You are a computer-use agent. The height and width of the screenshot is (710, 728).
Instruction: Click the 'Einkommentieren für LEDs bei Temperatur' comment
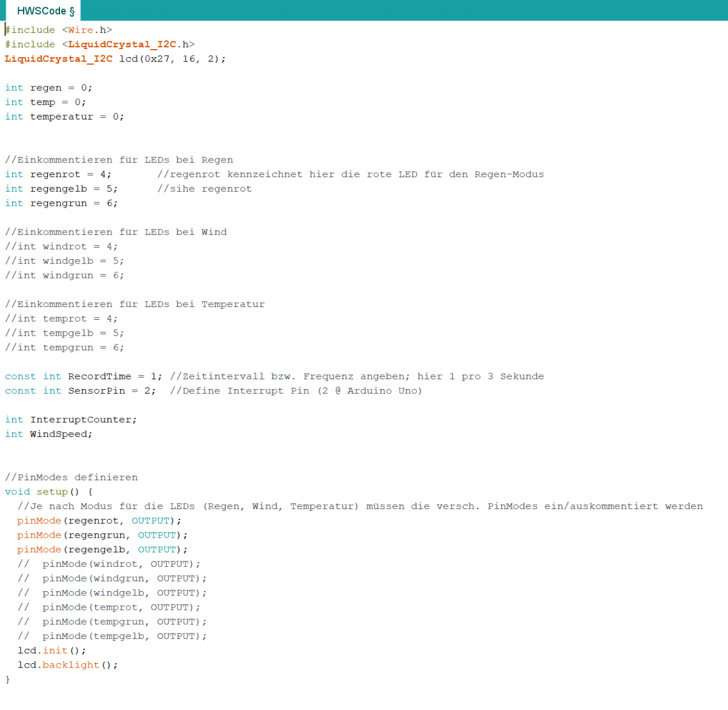135,304
